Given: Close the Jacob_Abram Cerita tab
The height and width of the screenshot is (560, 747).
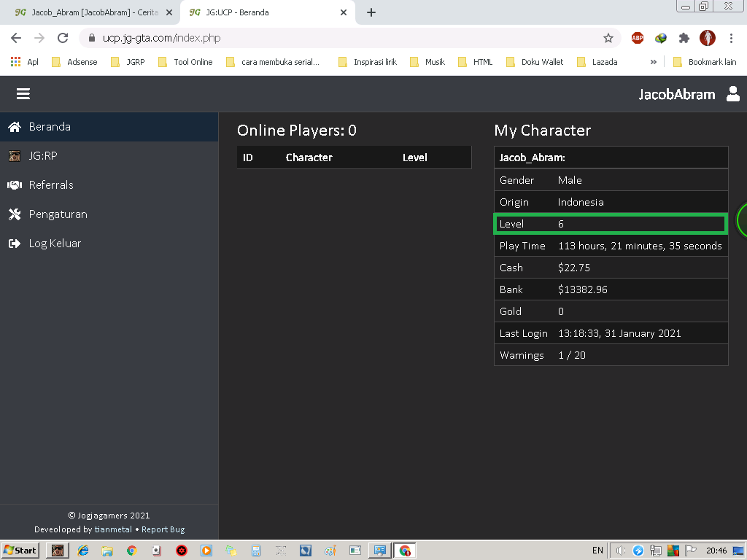Looking at the screenshot, I should (x=169, y=12).
